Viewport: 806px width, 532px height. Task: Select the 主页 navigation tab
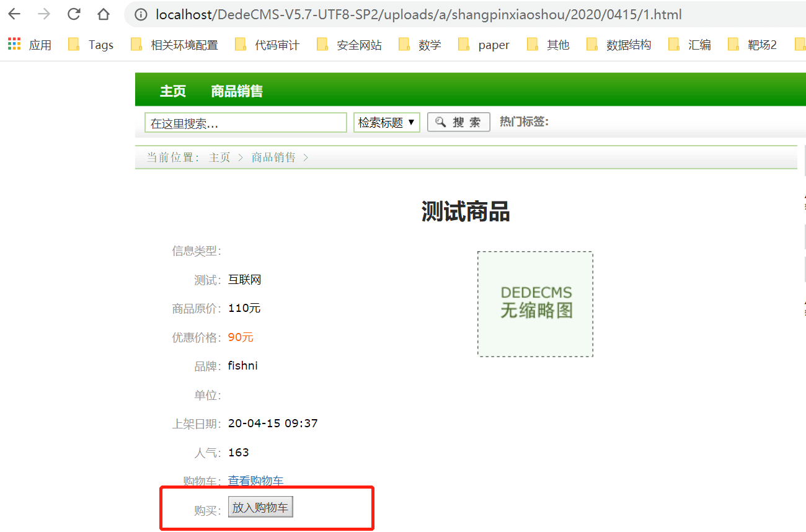[x=173, y=91]
